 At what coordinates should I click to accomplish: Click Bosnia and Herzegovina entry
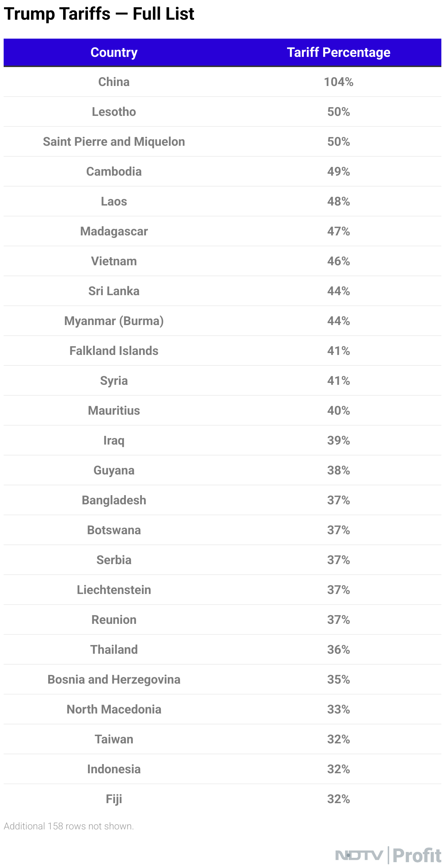114,680
